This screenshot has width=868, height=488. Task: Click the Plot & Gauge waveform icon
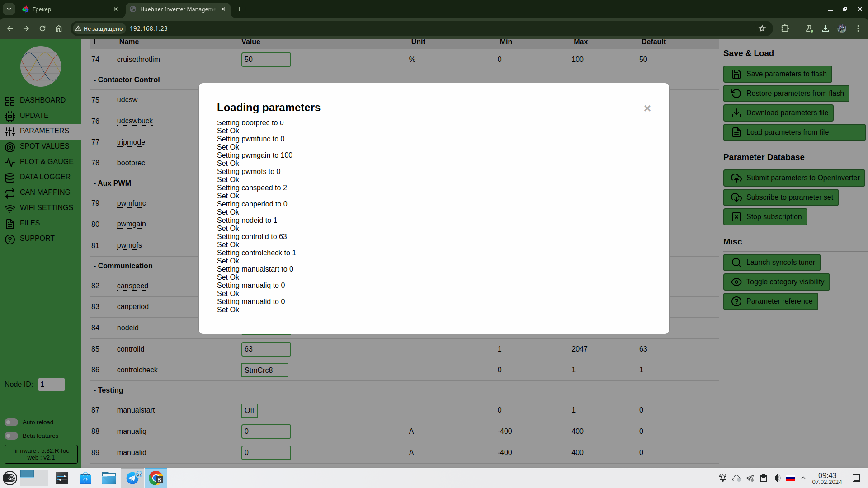[10, 162]
